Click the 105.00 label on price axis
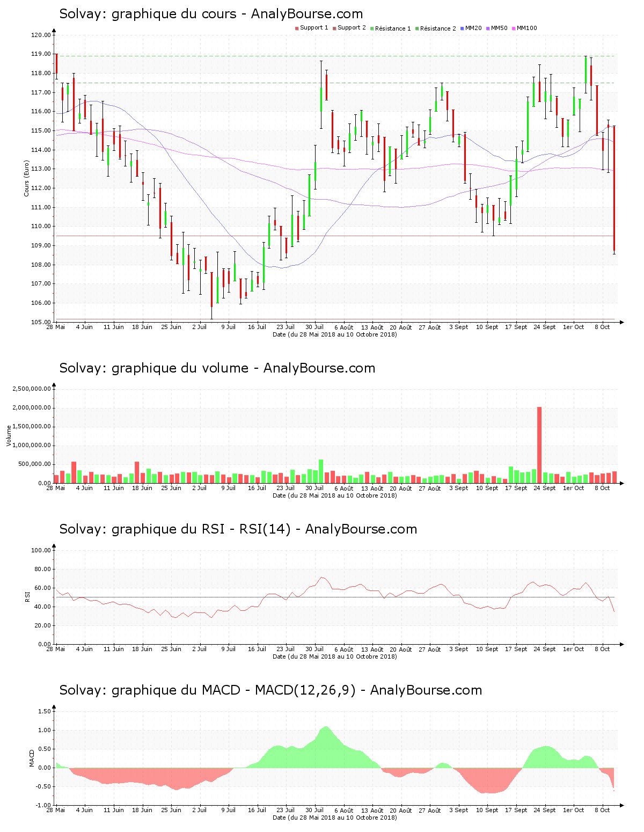This screenshot has height=832, width=644. point(41,322)
